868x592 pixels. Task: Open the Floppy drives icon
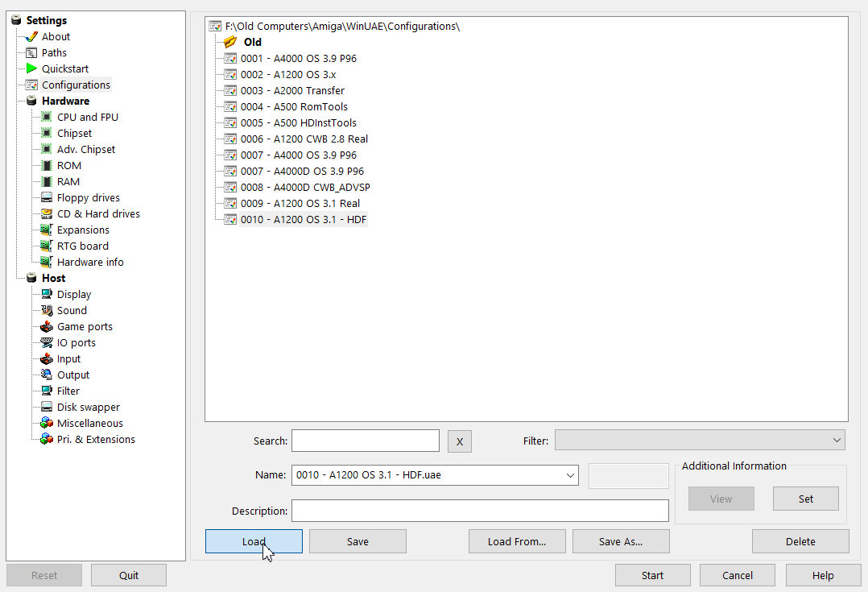point(47,197)
